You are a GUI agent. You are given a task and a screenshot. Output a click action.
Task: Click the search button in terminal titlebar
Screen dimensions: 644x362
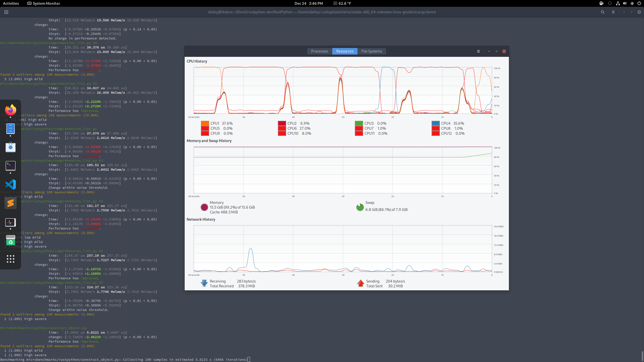pyautogui.click(x=603, y=12)
